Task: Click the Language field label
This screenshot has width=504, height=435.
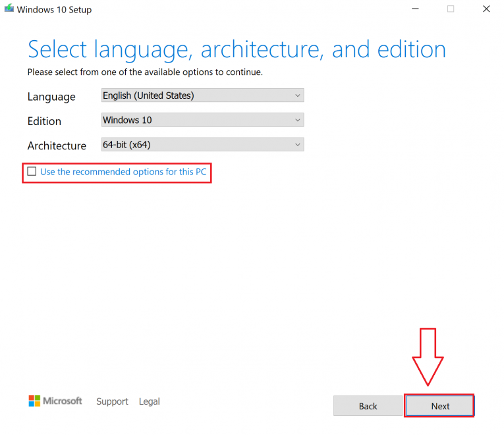Action: (51, 97)
